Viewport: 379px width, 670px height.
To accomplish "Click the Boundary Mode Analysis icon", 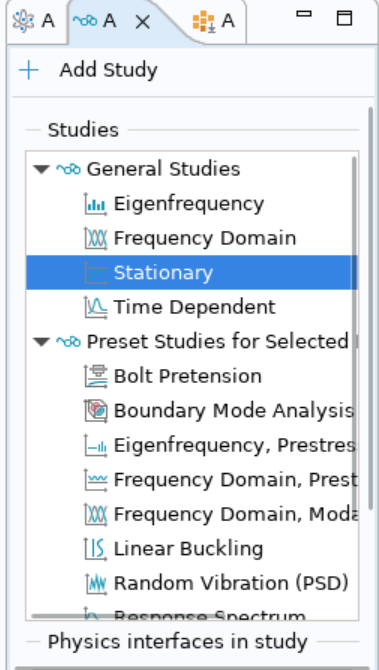I will click(x=96, y=411).
